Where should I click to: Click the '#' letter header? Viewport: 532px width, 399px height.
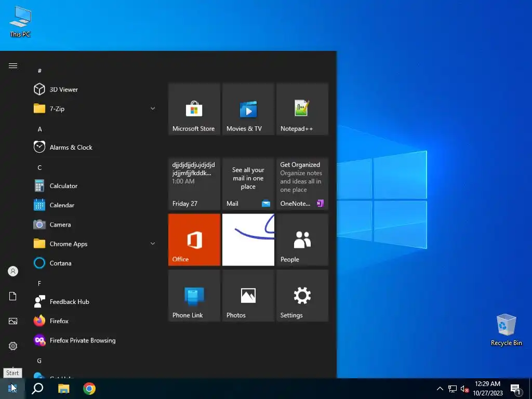39,71
